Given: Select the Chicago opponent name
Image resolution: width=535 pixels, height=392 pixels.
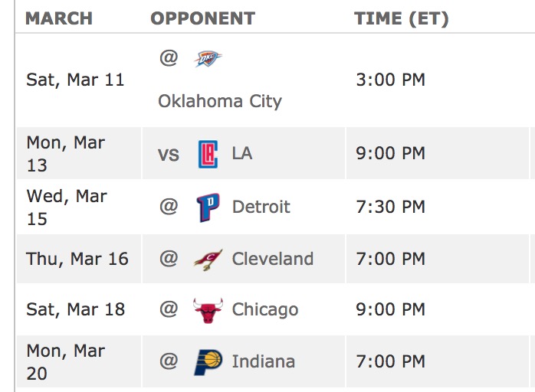Looking at the screenshot, I should (x=265, y=309).
